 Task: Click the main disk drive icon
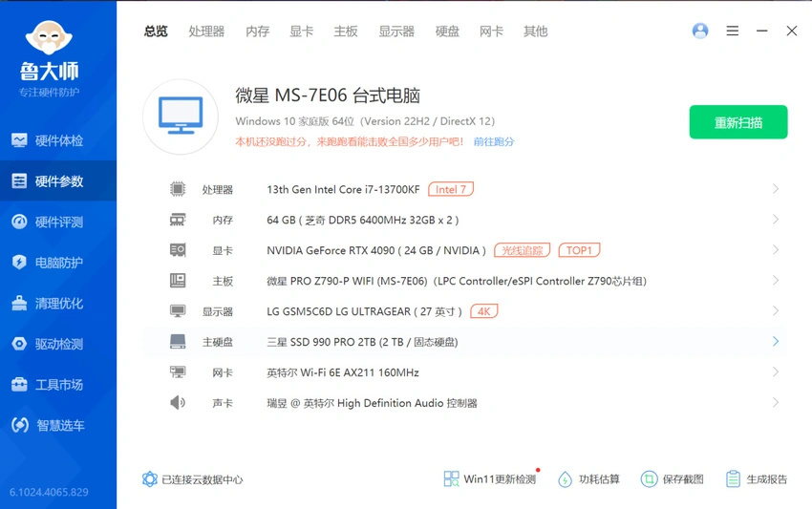coord(177,341)
